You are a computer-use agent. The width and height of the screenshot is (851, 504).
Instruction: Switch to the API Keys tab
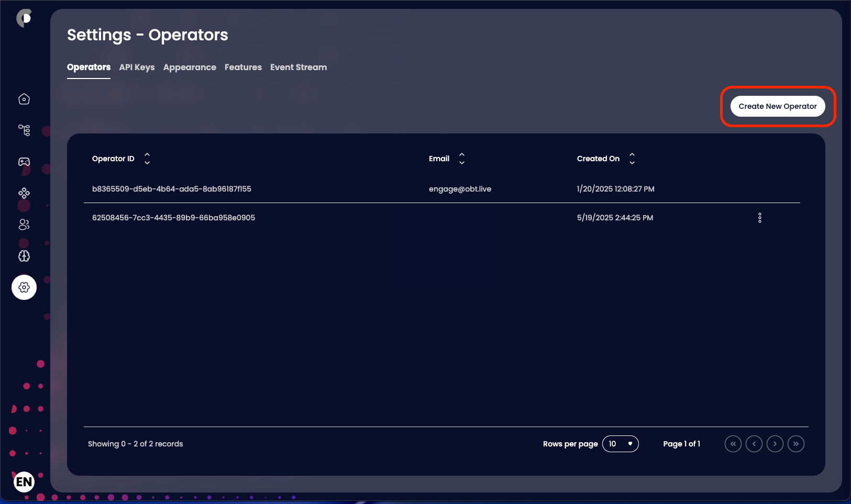click(x=137, y=68)
